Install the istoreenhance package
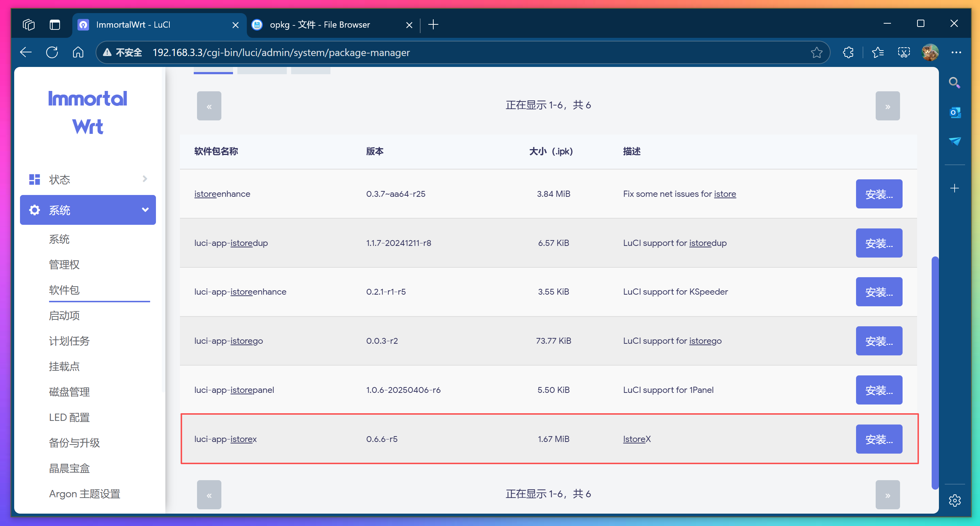Image resolution: width=980 pixels, height=526 pixels. pyautogui.click(x=879, y=194)
